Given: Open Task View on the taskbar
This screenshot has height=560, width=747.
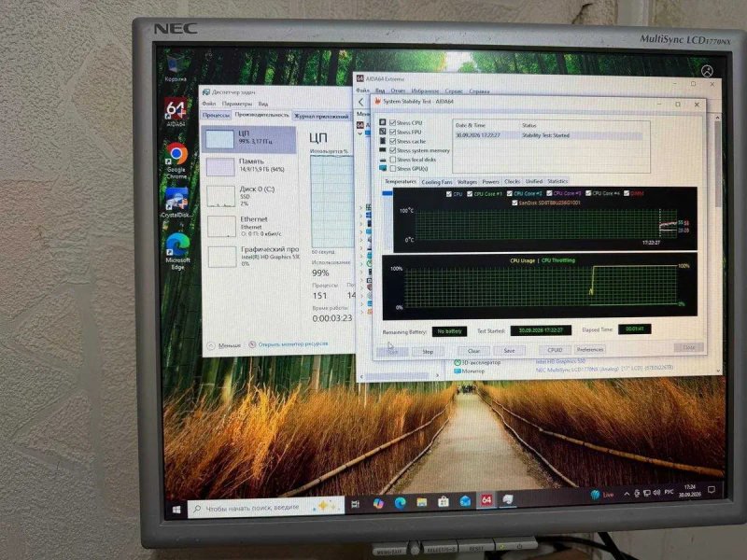Looking at the screenshot, I should [x=356, y=504].
